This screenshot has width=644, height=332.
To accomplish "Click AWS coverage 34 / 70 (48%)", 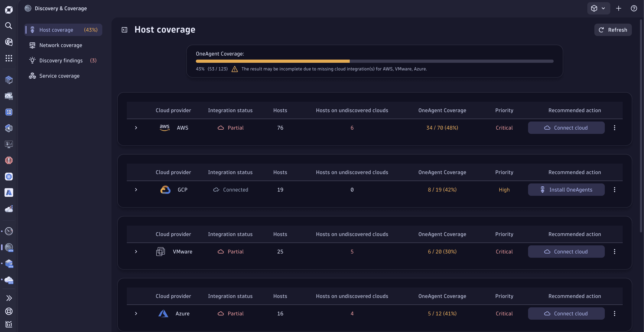I will 442,128.
